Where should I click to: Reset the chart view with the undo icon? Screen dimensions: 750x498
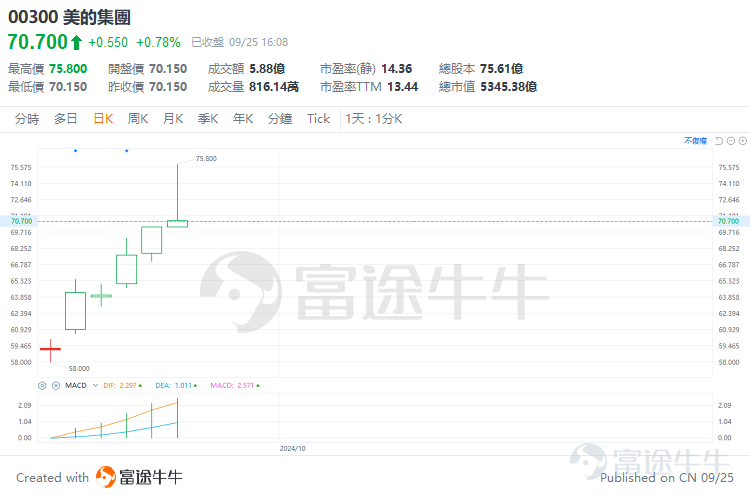719,141
